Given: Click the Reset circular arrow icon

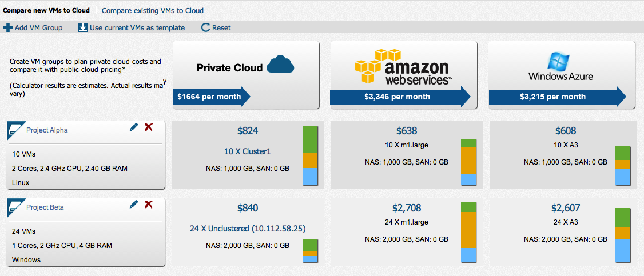Looking at the screenshot, I should (205, 28).
